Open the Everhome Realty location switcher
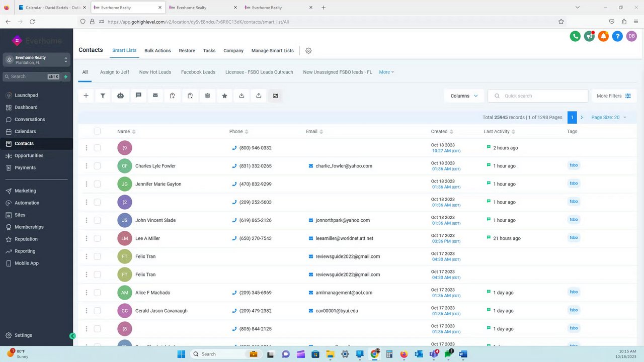The height and width of the screenshot is (362, 644). (x=36, y=60)
